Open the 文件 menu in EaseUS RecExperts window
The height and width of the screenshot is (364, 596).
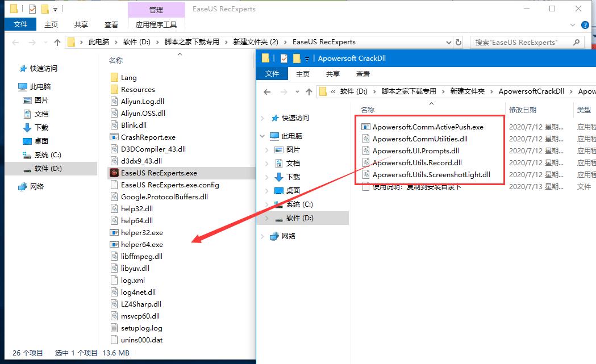[x=20, y=24]
